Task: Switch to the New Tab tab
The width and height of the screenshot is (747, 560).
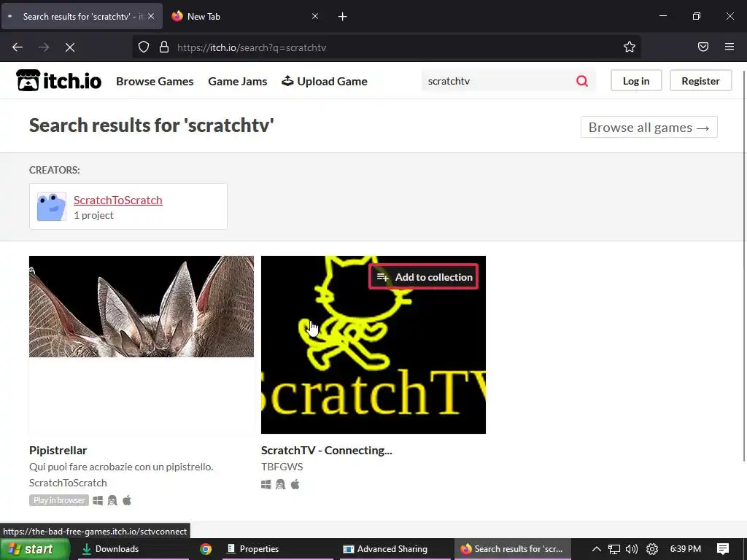Action: tap(245, 17)
